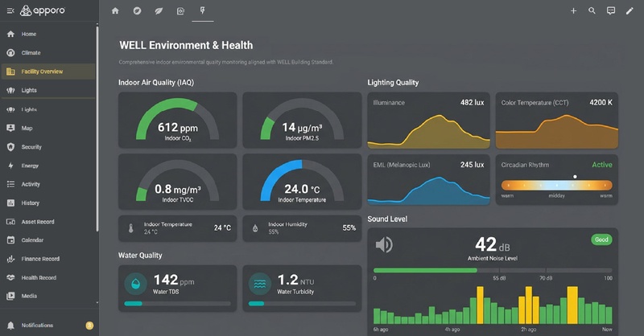Open the Color Temperature (CCT) chart
This screenshot has height=336, width=644.
(x=556, y=120)
